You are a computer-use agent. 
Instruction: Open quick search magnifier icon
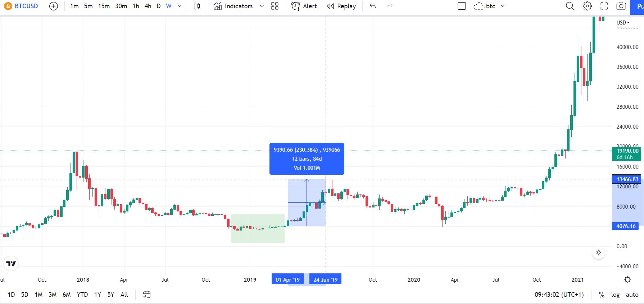570,6
